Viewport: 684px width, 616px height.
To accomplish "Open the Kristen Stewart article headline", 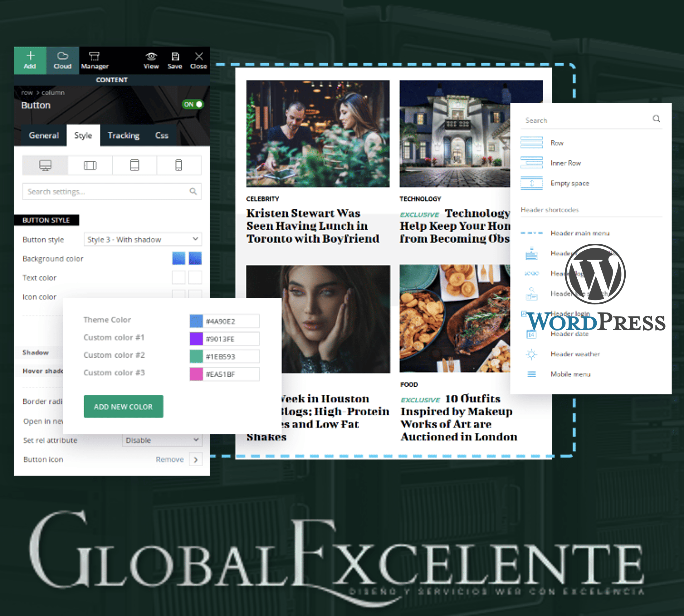I will [x=313, y=226].
